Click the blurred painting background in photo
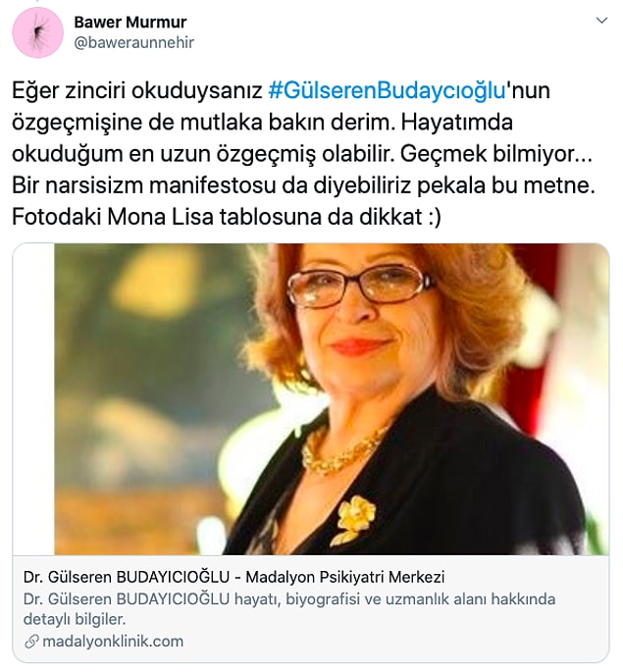The image size is (623, 672). (154, 386)
